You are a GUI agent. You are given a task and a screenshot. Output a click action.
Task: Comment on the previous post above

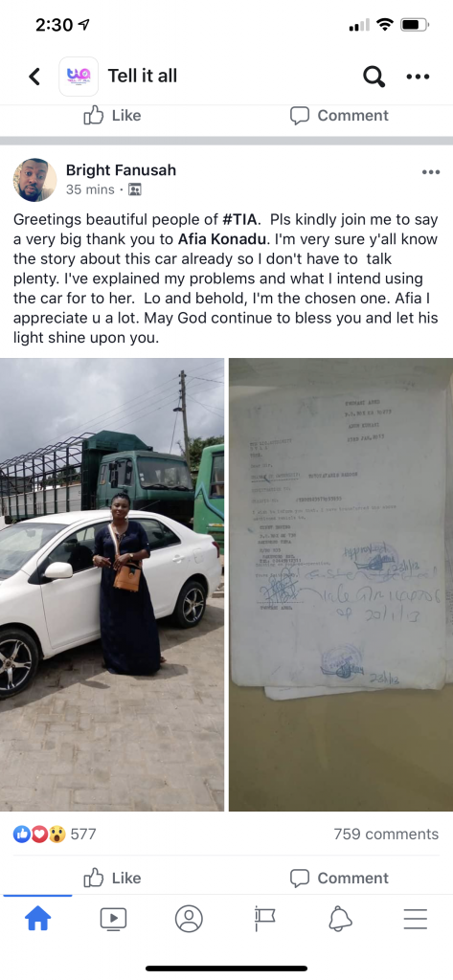(340, 116)
